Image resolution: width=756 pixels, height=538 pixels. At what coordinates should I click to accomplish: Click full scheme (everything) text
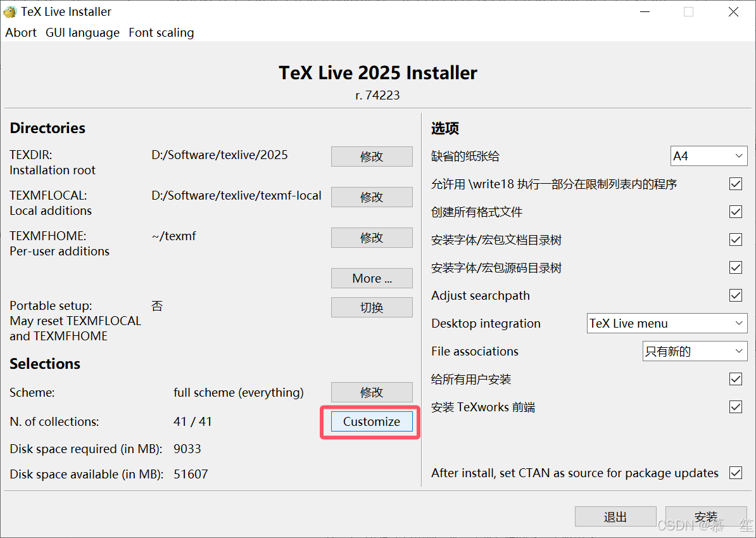pos(239,393)
